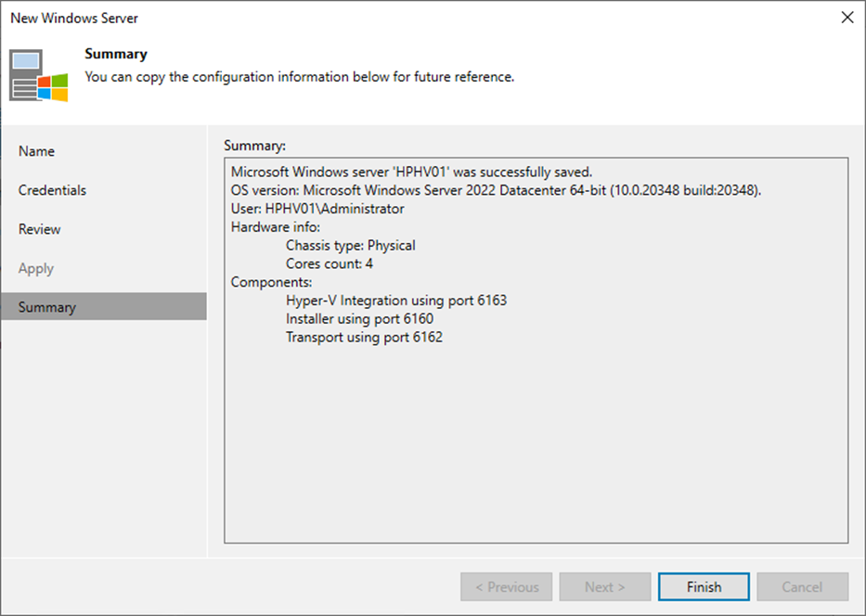Click the Windows server wizard icon
Image resolution: width=866 pixels, height=616 pixels.
pyautogui.click(x=39, y=76)
